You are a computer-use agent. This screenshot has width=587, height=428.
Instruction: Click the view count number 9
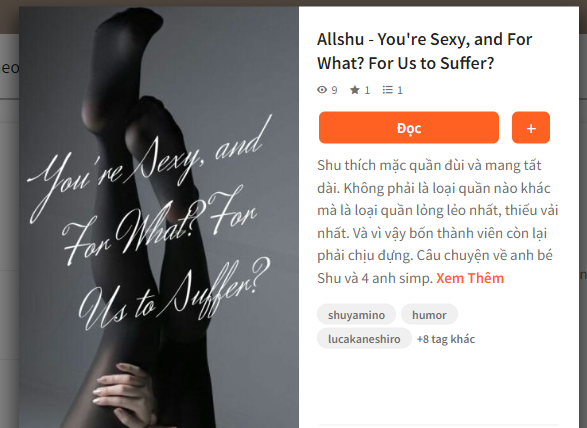coord(334,90)
